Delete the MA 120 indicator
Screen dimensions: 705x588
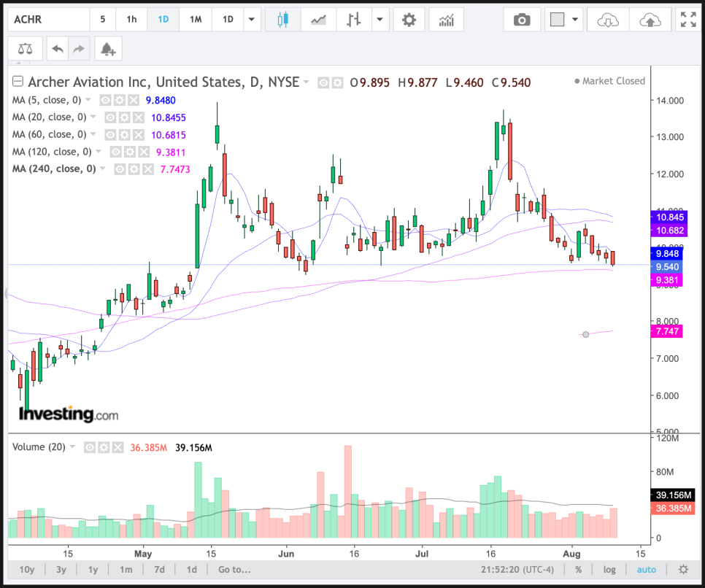click(x=144, y=152)
